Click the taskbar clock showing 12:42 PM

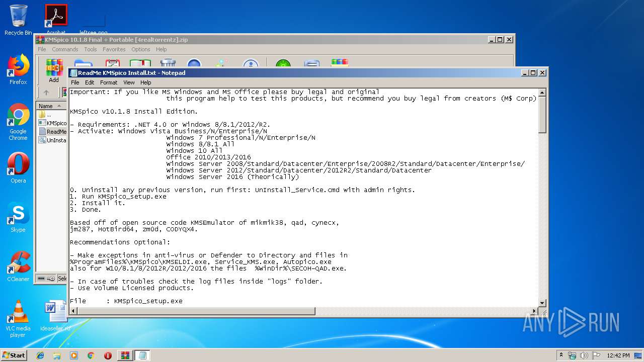[618, 355]
